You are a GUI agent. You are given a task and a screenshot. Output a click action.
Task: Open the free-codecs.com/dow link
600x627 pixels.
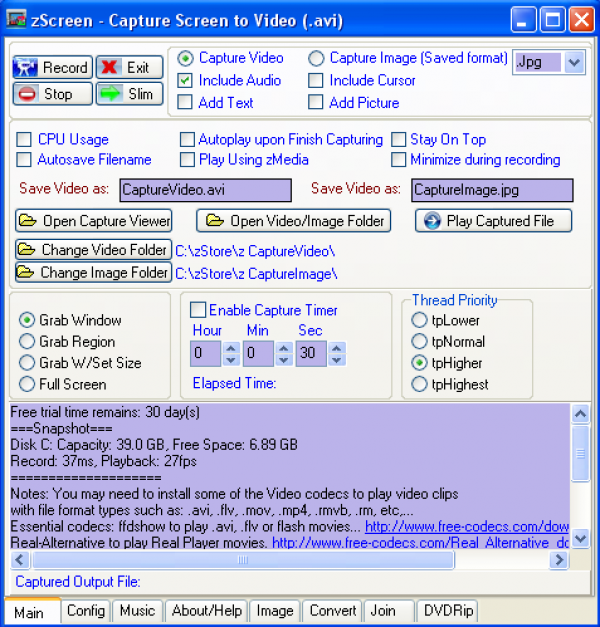click(x=466, y=527)
